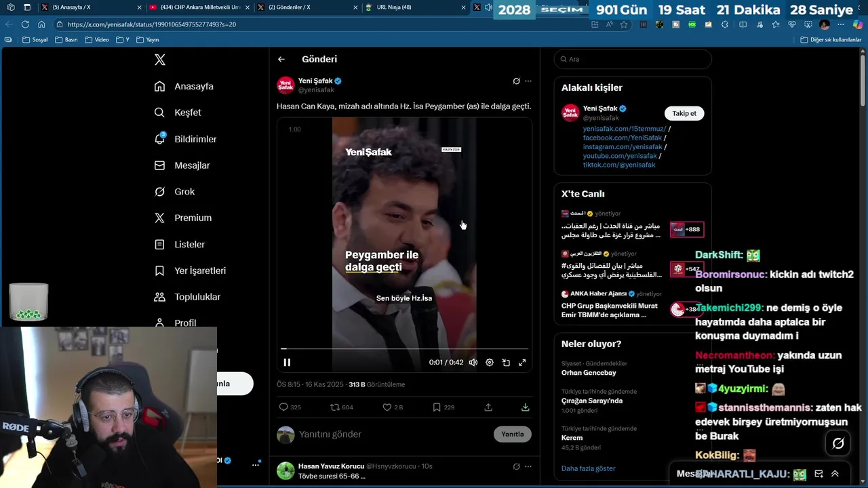The height and width of the screenshot is (488, 868).
Task: Like the post showing 2 B
Action: pos(387,407)
